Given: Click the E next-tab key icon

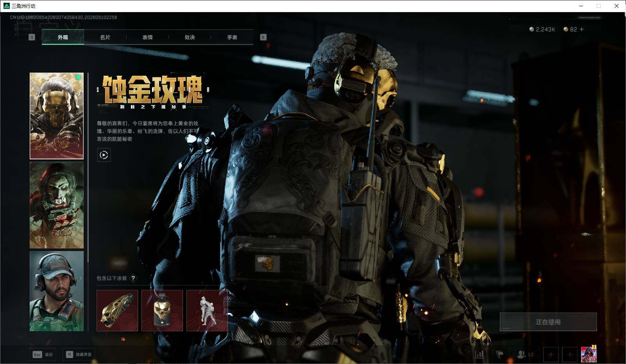Looking at the screenshot, I should 263,37.
